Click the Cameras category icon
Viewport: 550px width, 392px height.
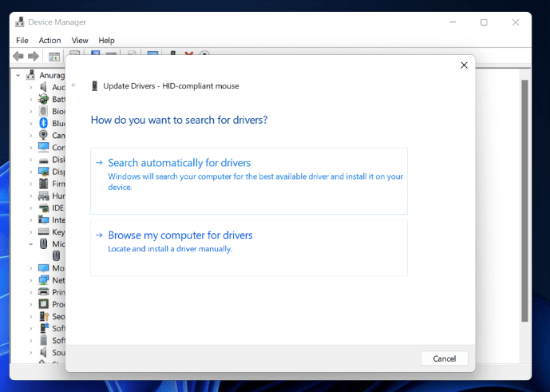click(43, 136)
